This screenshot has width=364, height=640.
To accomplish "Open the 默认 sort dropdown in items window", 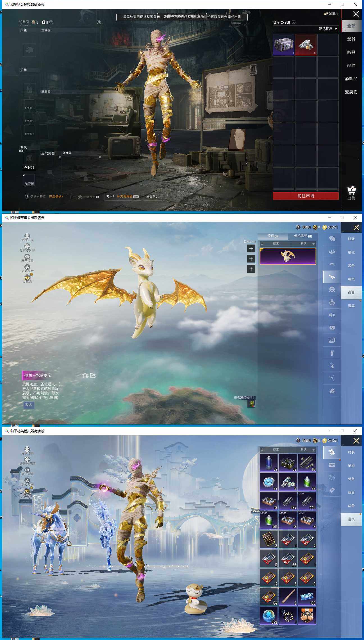I will (x=304, y=450).
